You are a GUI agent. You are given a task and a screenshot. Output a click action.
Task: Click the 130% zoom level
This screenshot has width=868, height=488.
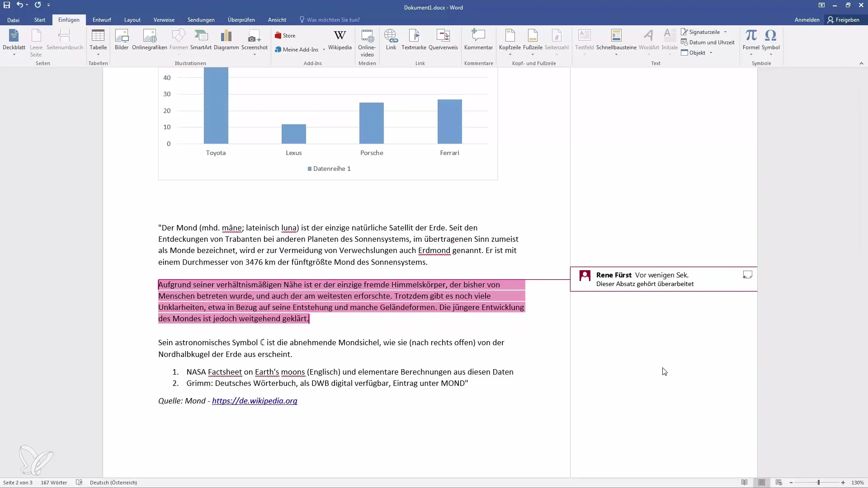click(x=858, y=483)
